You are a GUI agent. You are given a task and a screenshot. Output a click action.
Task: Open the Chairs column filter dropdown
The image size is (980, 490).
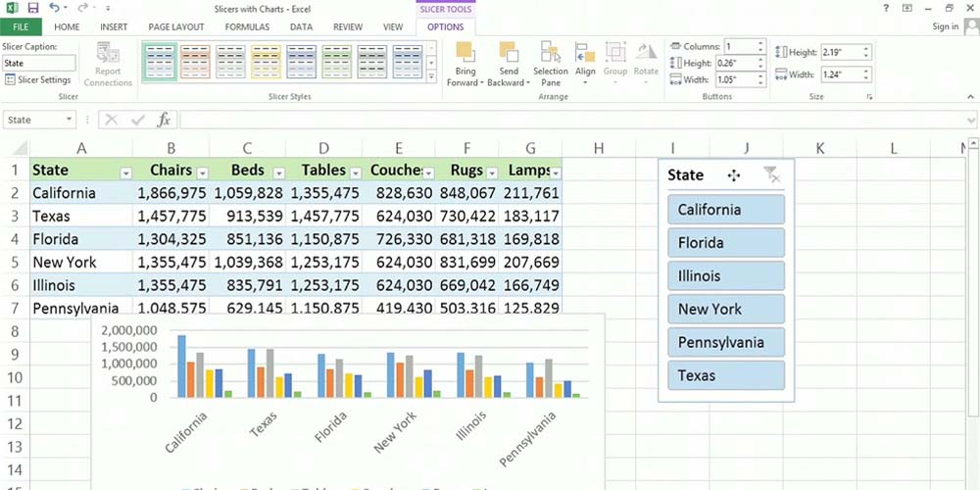coord(203,173)
